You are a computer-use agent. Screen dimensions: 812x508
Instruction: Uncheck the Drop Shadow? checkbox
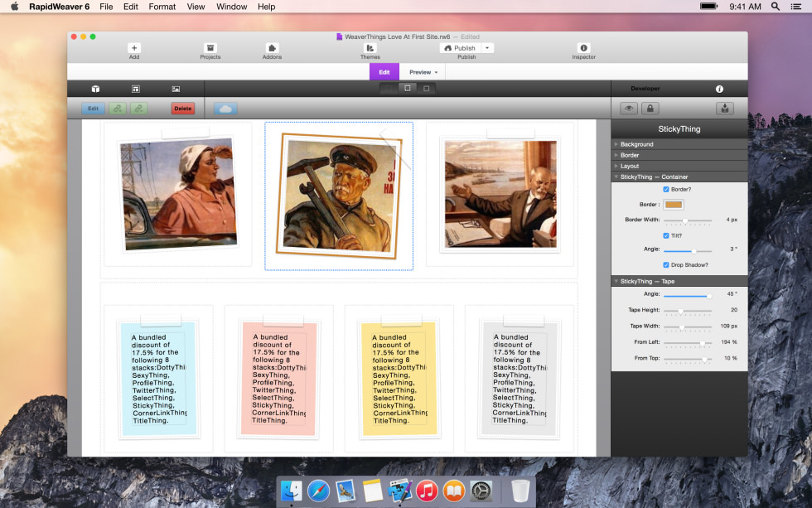(666, 265)
